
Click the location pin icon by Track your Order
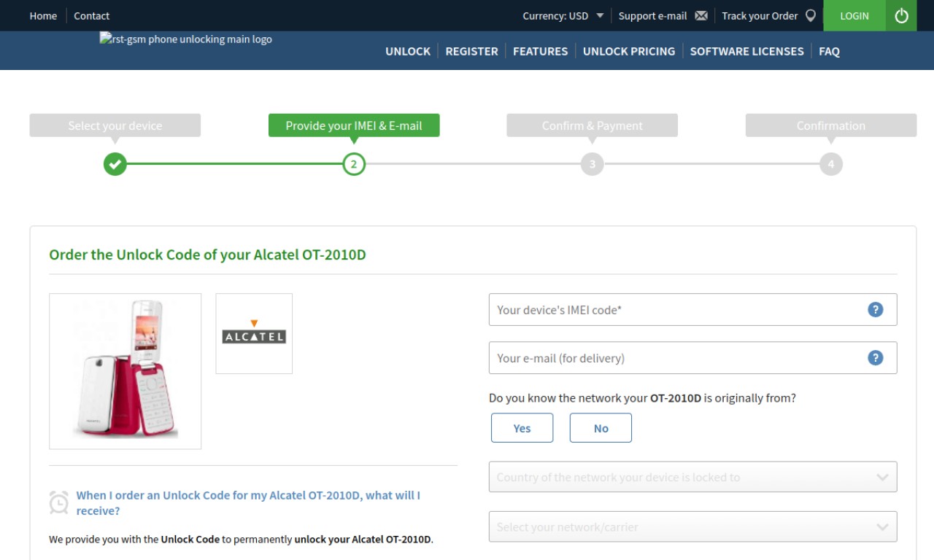(x=810, y=15)
